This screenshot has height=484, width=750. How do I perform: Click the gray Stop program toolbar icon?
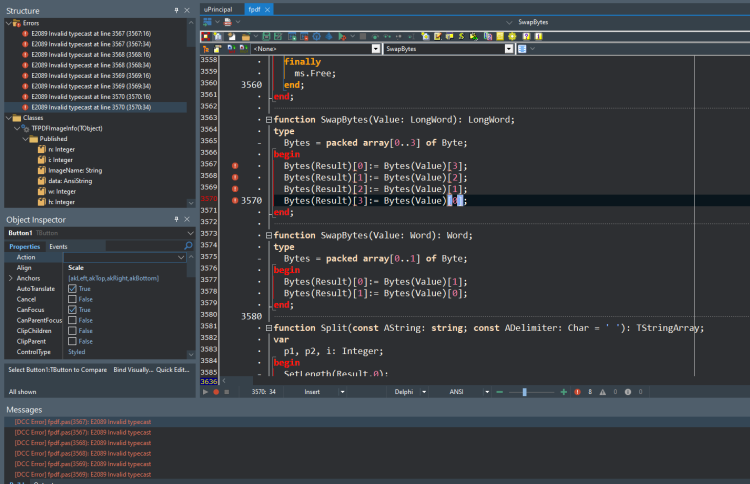click(363, 36)
